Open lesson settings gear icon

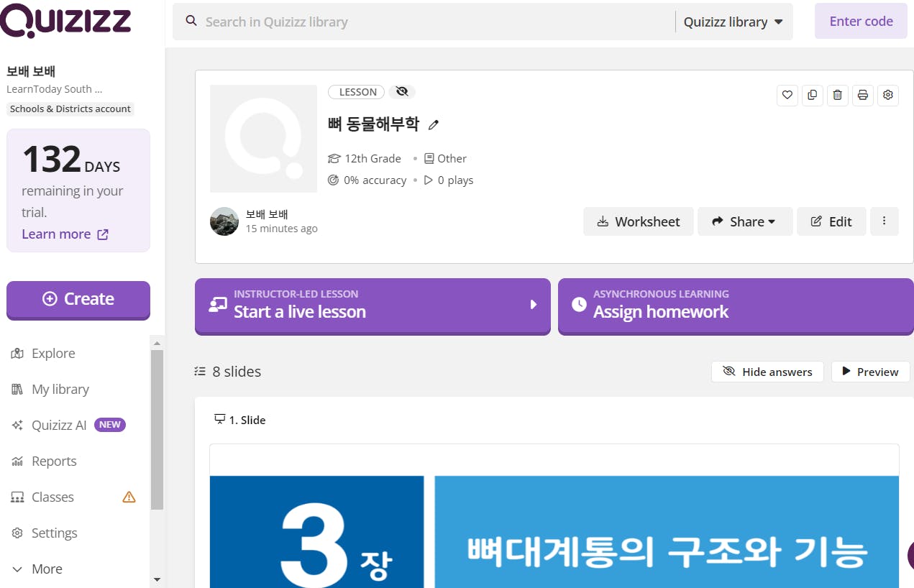coord(888,95)
